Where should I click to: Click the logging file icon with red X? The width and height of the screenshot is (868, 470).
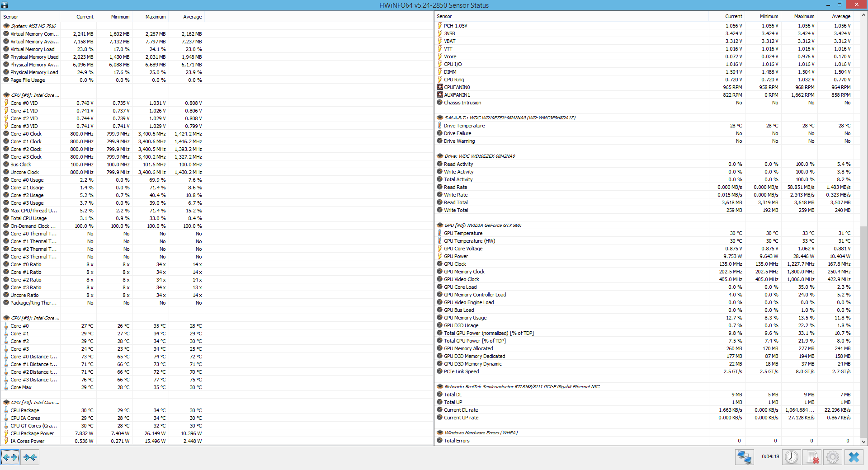point(812,457)
